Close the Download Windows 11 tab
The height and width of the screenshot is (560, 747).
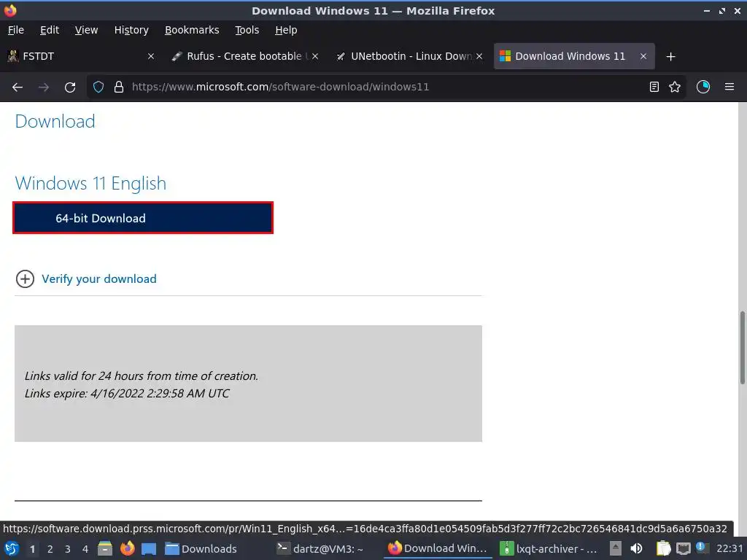pyautogui.click(x=643, y=56)
